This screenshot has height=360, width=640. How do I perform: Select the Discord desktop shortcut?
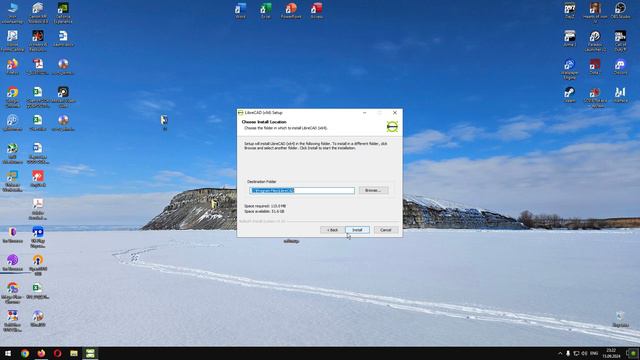[620, 67]
